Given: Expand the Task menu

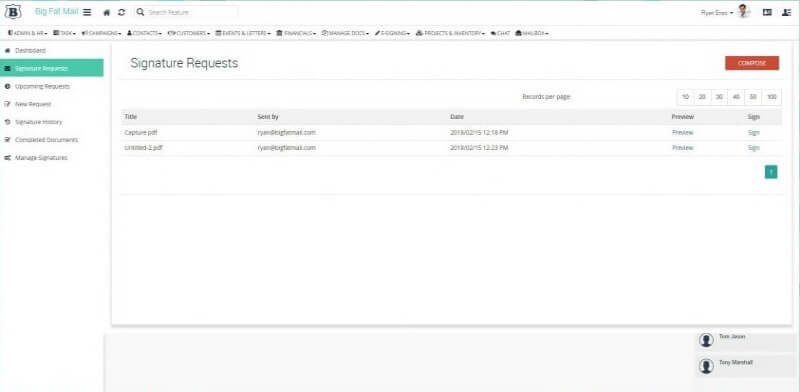Looking at the screenshot, I should coord(64,33).
